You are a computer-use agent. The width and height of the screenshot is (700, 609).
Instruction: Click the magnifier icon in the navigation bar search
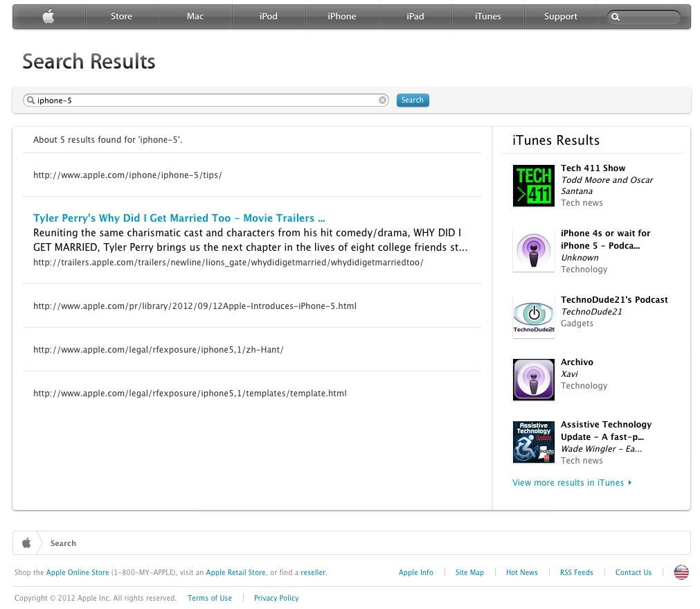[x=615, y=17]
